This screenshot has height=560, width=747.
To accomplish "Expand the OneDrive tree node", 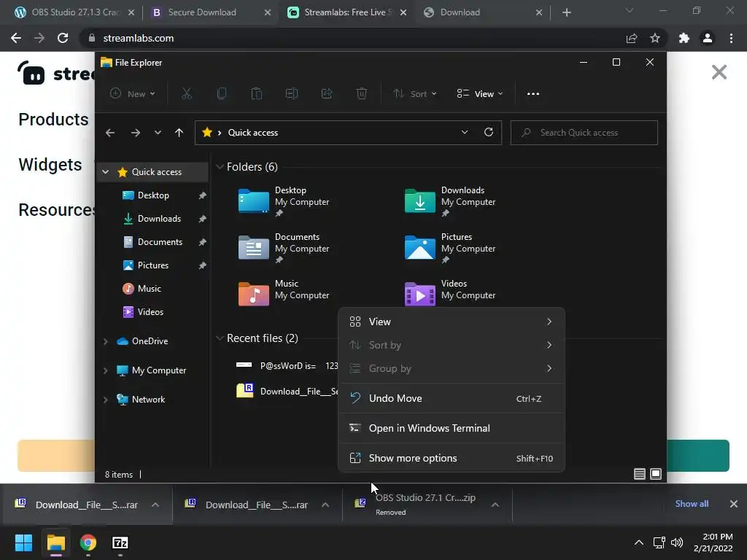I will tap(106, 341).
